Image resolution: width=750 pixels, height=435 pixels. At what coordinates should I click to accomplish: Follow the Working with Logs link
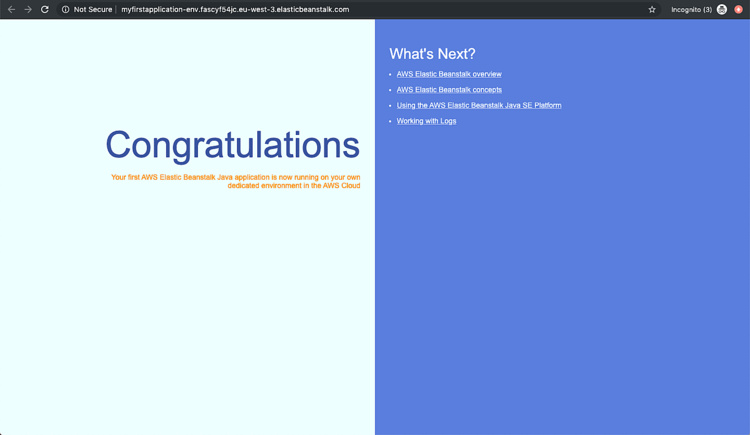426,121
